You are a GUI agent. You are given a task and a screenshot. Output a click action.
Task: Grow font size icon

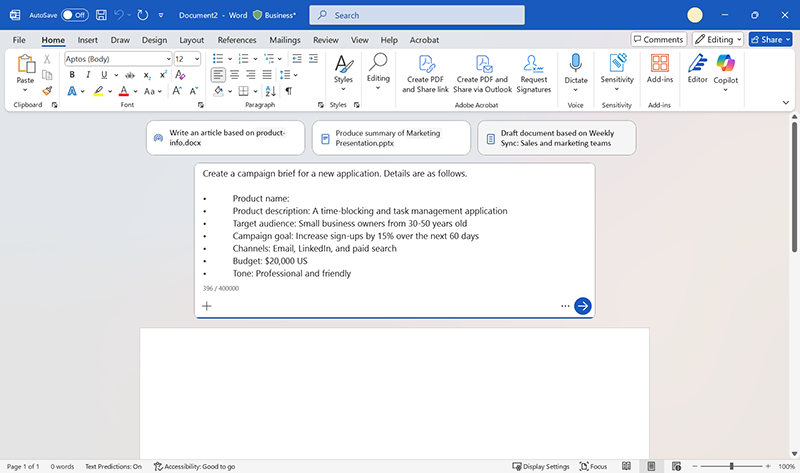tap(177, 91)
